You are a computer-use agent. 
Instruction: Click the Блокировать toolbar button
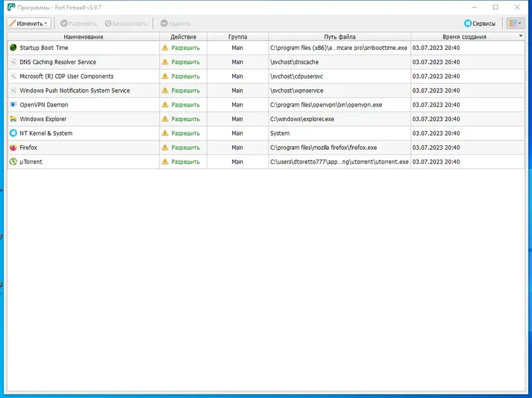point(126,23)
